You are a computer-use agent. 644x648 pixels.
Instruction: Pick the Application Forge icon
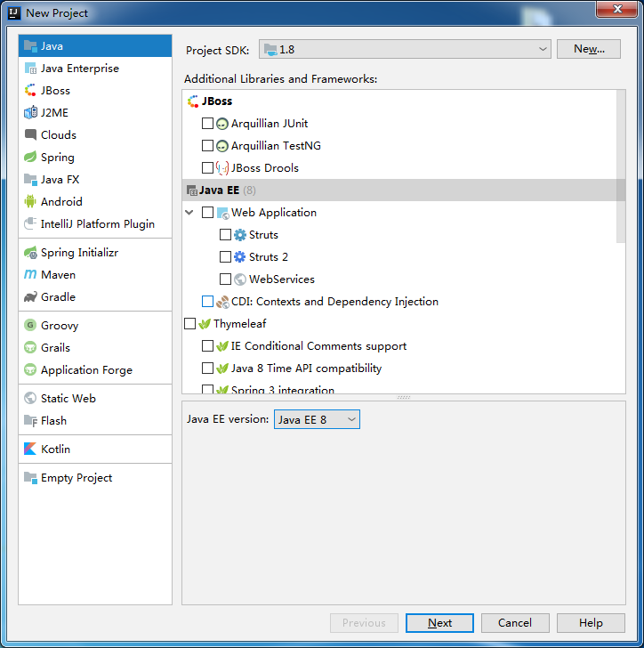(x=30, y=369)
